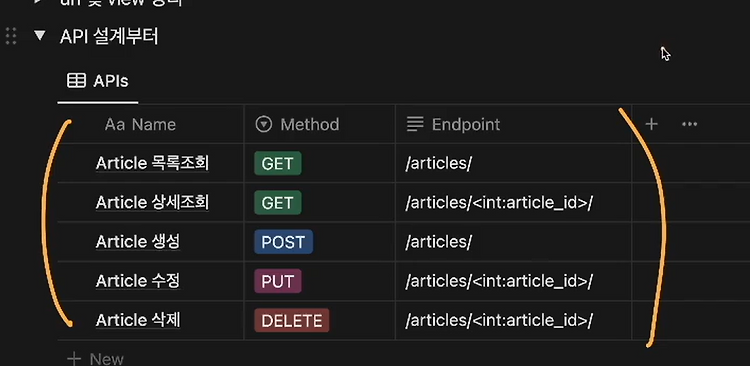Click the green GET tag for 목록조회
The width and height of the screenshot is (750, 366).
coord(278,164)
